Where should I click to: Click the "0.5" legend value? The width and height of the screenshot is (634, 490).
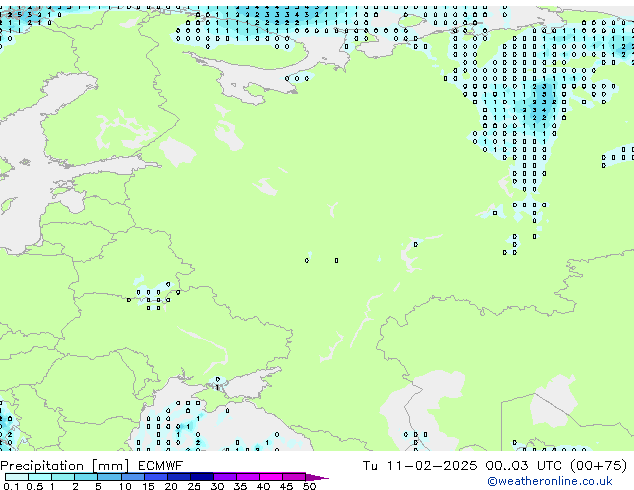click(35, 486)
